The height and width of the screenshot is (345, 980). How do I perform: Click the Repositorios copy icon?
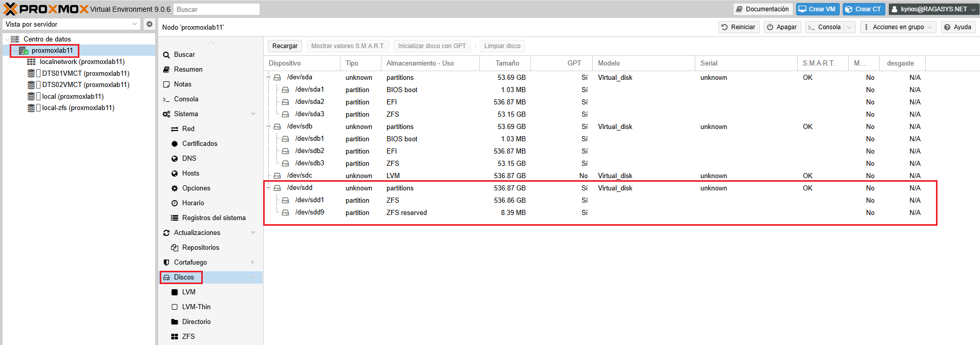pyautogui.click(x=175, y=248)
